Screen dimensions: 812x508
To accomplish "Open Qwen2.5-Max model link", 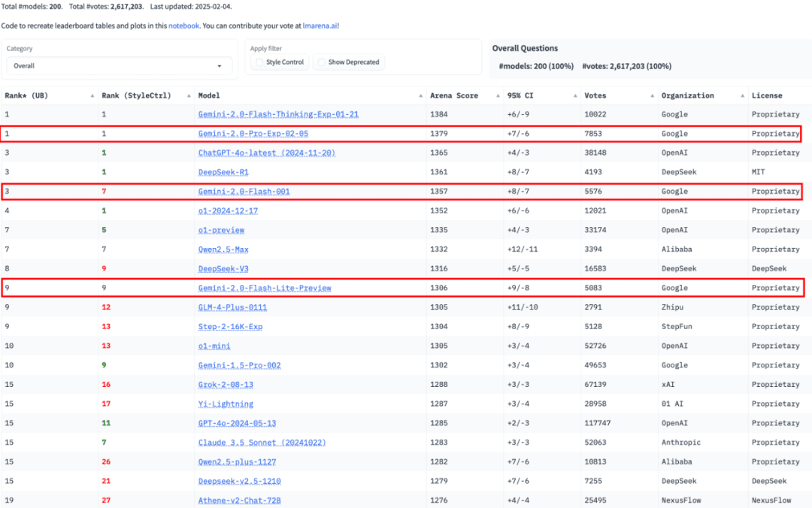I will pos(223,249).
